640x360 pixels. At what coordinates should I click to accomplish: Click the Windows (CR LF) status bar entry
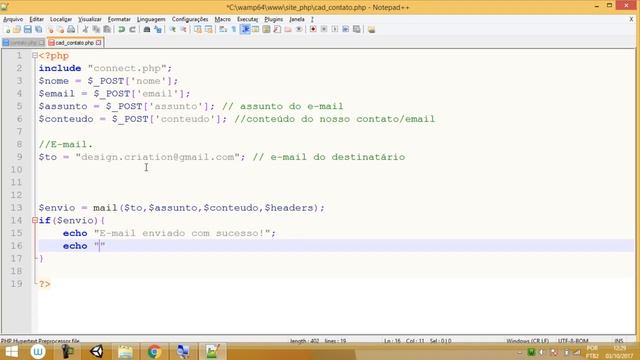[527, 340]
